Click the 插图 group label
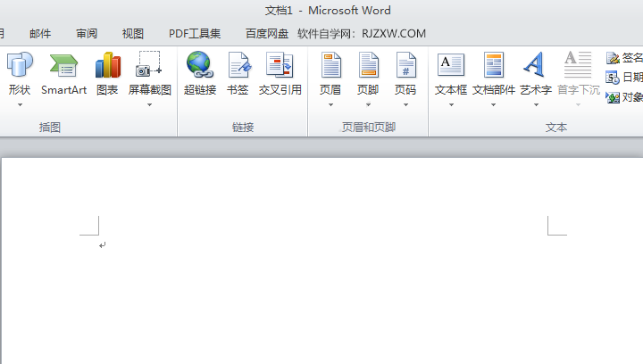The height and width of the screenshot is (364, 643). (50, 128)
